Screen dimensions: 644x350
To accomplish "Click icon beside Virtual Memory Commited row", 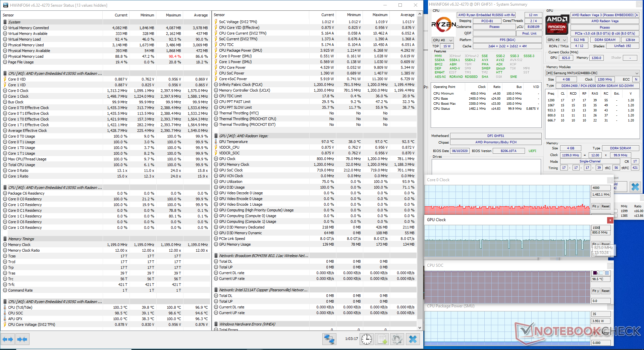I will click(x=5, y=28).
